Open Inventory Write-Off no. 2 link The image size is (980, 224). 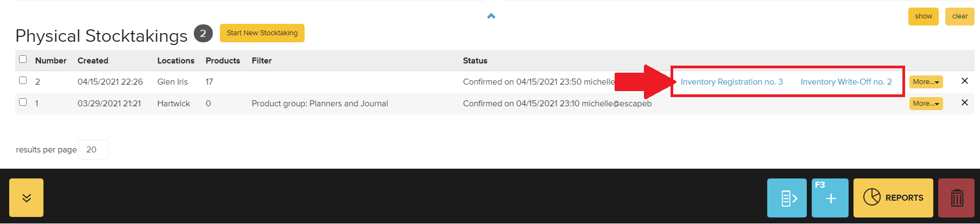tap(846, 82)
